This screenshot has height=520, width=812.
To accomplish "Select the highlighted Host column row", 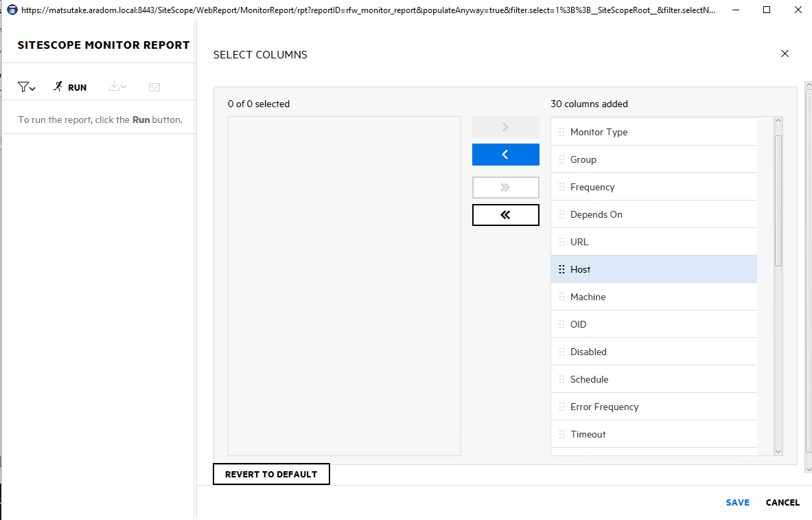I will coord(654,269).
